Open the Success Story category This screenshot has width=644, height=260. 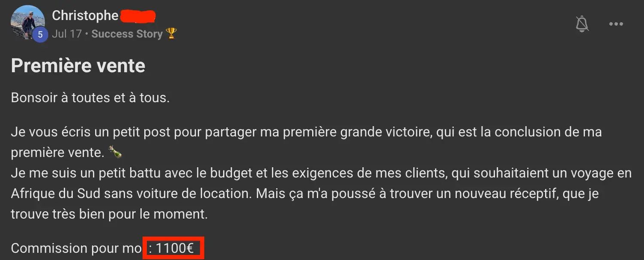127,34
